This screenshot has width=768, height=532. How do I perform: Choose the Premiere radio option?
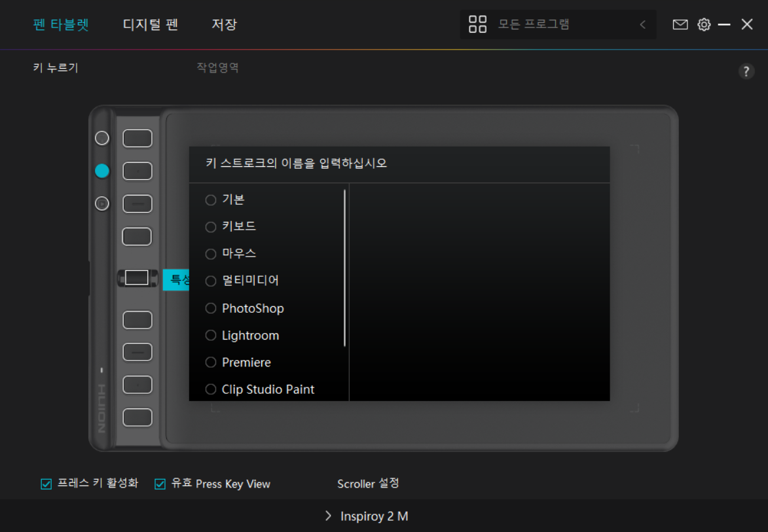point(211,362)
